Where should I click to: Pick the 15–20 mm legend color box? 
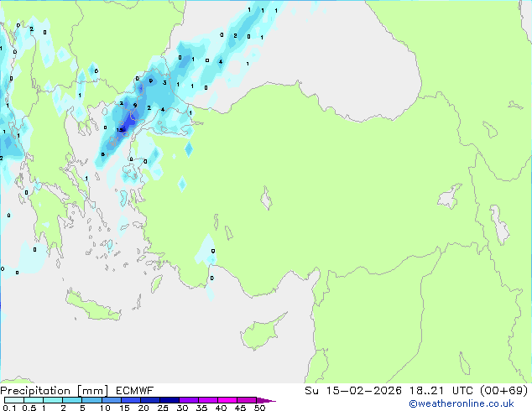(130, 400)
